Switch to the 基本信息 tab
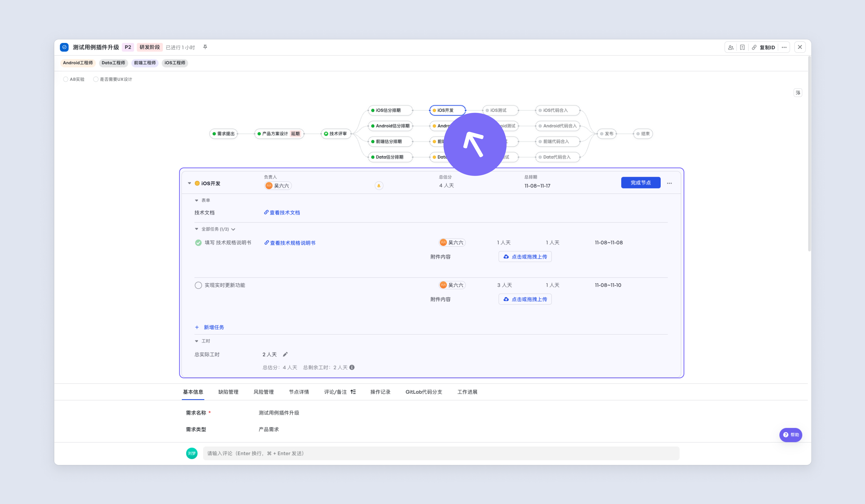Screen dimensions: 865x504 (x=193, y=391)
